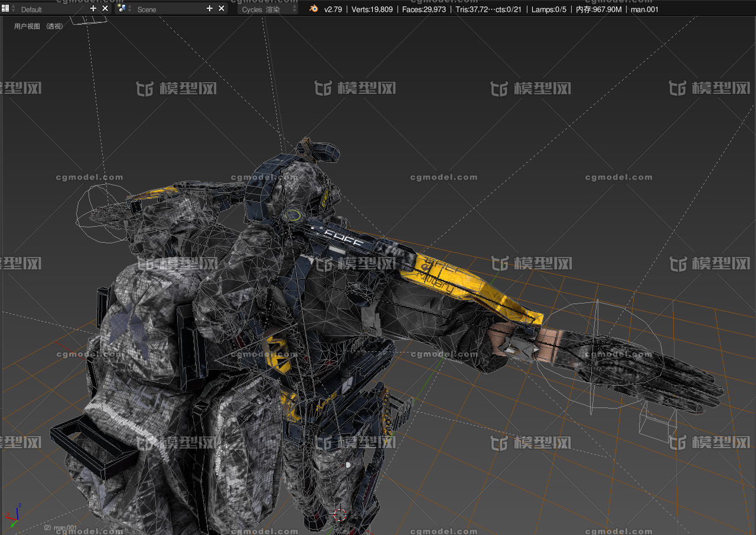756x535 pixels.
Task: Click the v2.79 version text
Action: pyautogui.click(x=334, y=9)
